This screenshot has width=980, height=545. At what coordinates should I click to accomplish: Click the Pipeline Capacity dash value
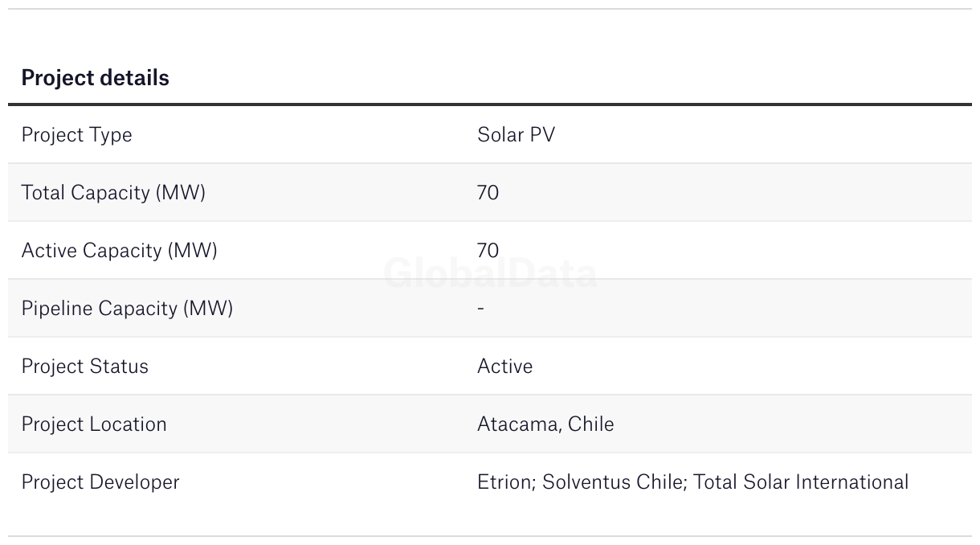point(480,309)
